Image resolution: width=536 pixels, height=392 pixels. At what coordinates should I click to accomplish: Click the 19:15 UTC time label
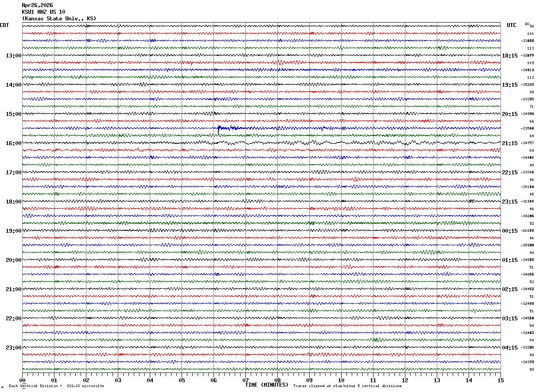coord(510,85)
